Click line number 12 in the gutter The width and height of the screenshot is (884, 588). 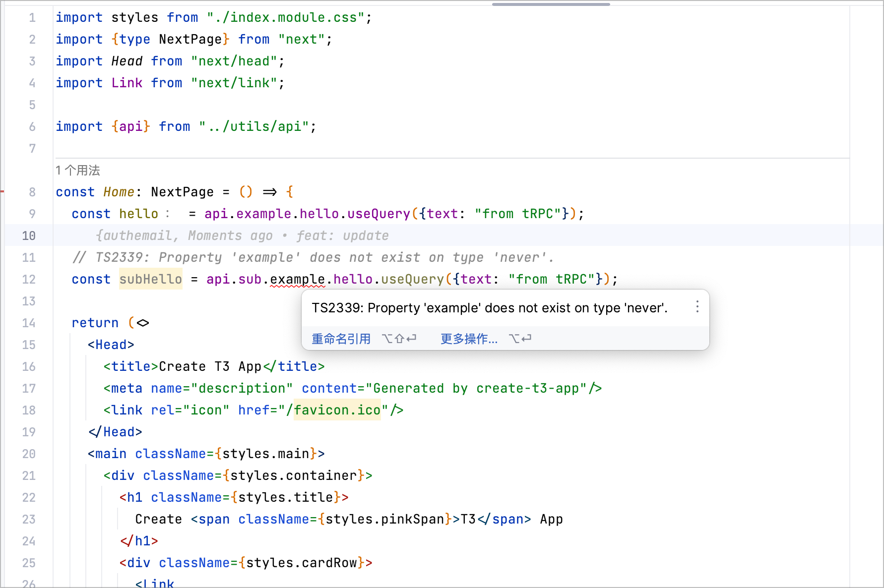click(x=28, y=279)
